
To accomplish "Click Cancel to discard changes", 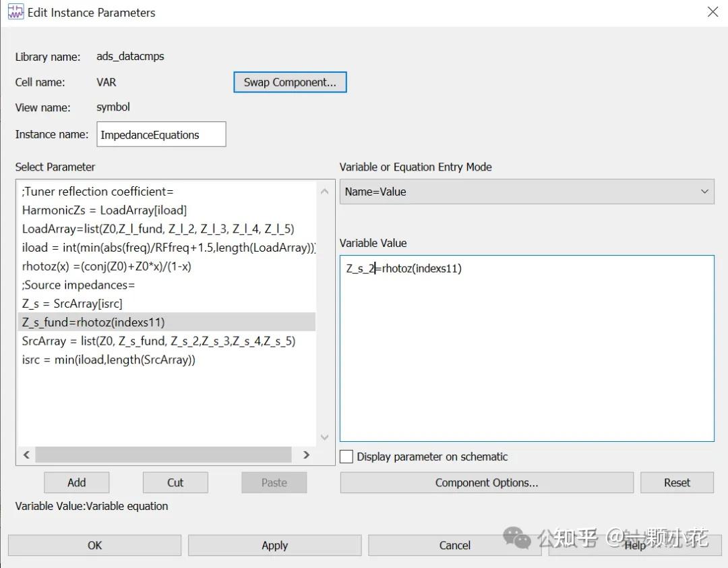I will 454,545.
